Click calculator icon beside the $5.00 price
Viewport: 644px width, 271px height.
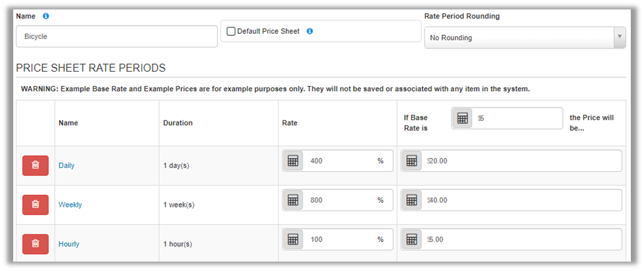coord(412,240)
